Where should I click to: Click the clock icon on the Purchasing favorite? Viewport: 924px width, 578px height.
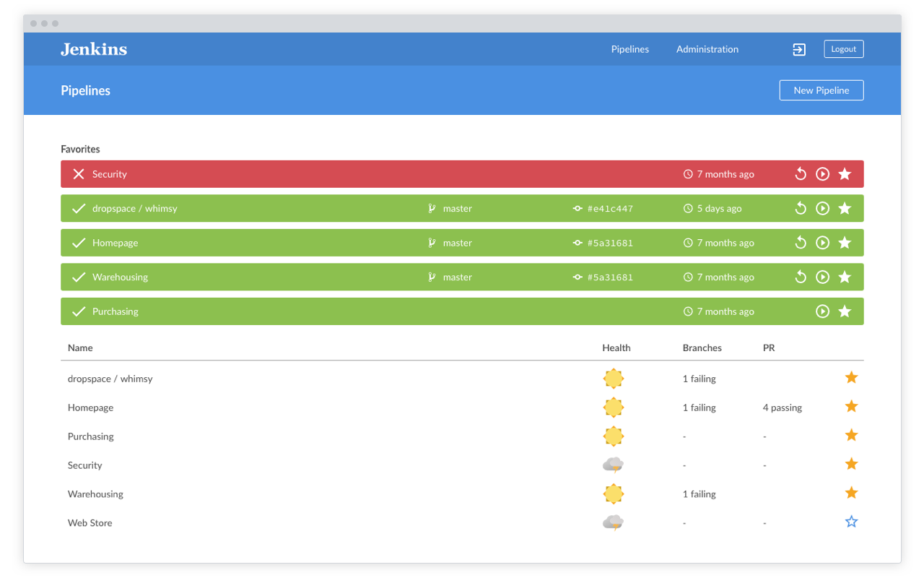tap(687, 311)
